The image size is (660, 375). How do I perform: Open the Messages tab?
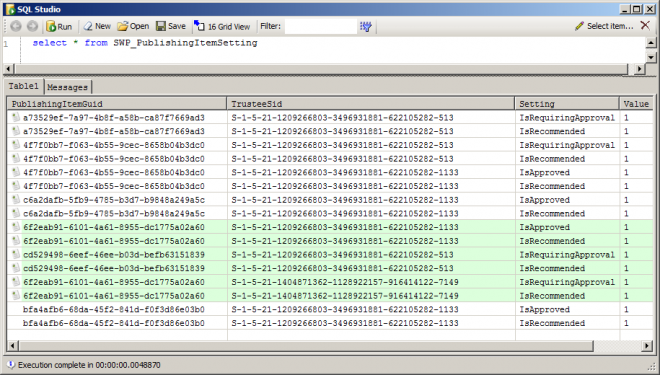pos(67,87)
